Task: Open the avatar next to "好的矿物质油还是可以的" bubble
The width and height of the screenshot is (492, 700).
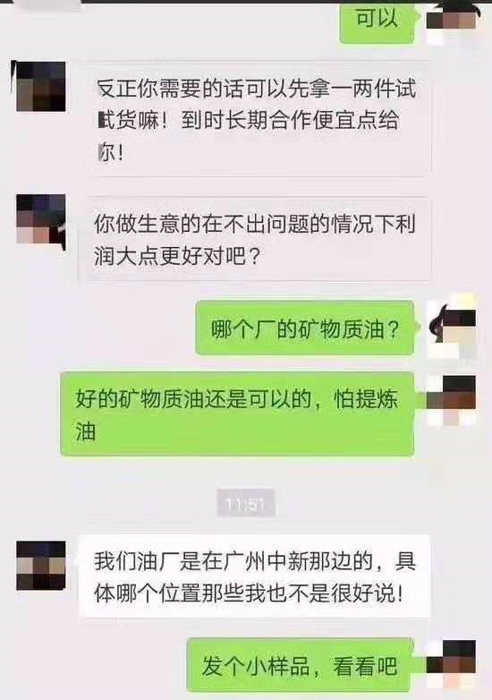Action: click(451, 400)
